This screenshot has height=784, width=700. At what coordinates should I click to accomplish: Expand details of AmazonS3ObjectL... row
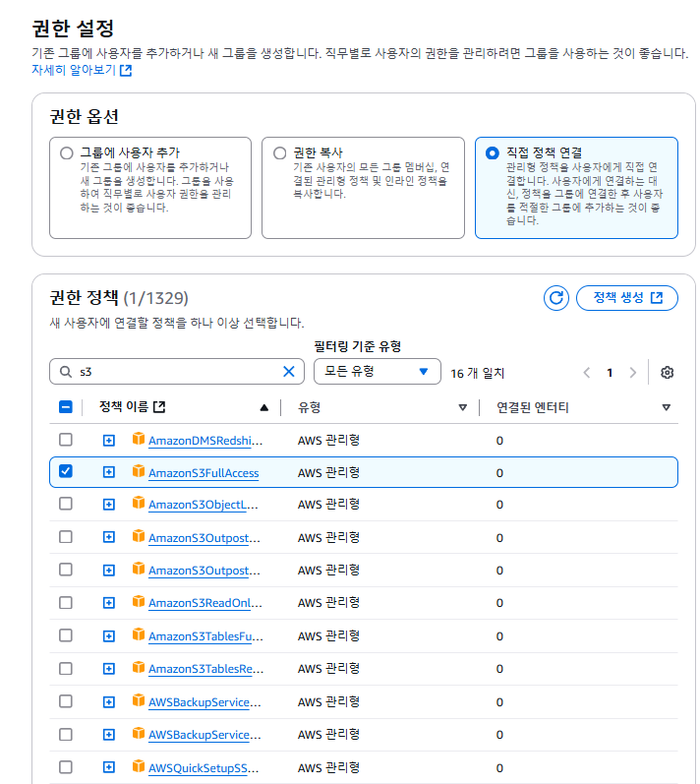109,505
